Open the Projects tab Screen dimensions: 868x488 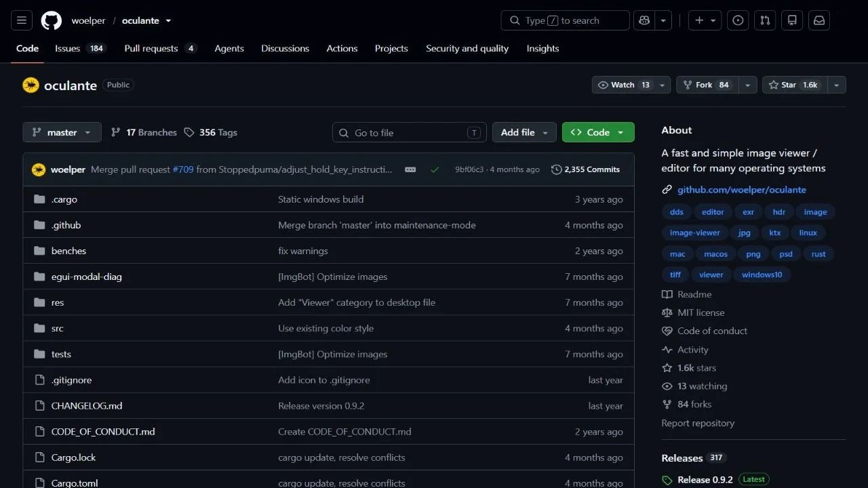pos(391,49)
